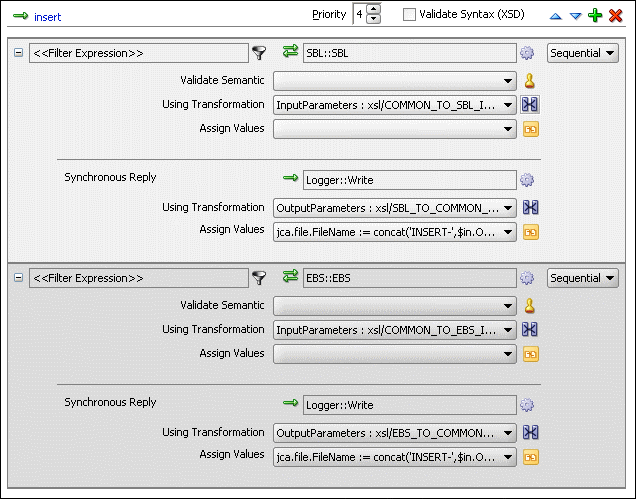Click the EBS::EBS target field
The height and width of the screenshot is (499, 636).
point(410,278)
